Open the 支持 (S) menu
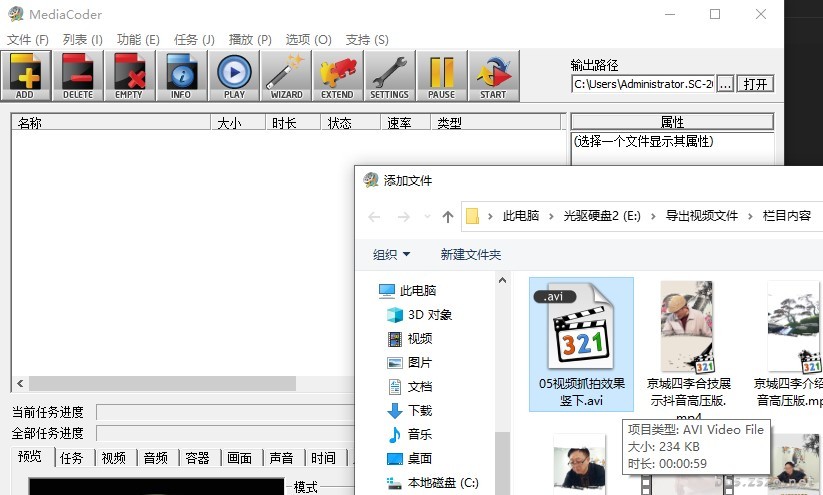The width and height of the screenshot is (823, 495). tap(367, 40)
